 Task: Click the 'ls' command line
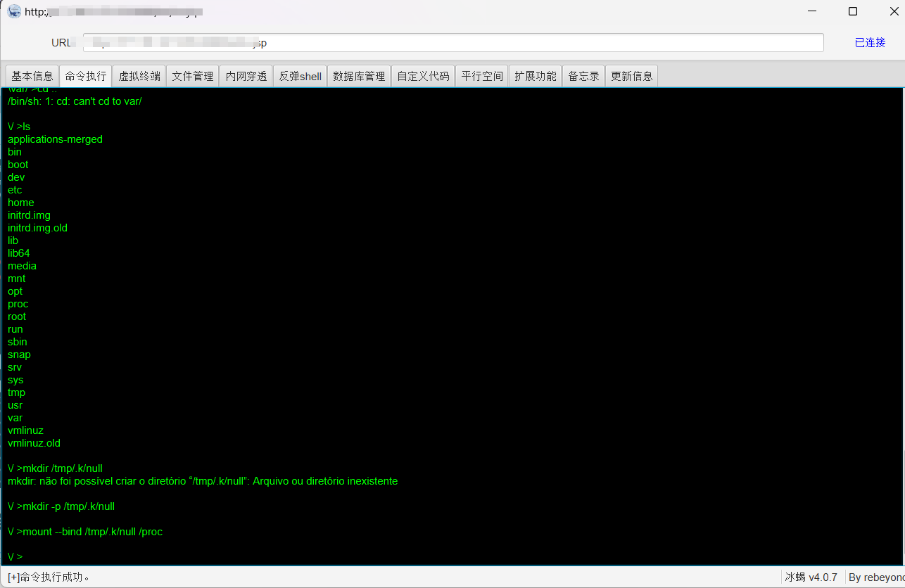(19, 127)
